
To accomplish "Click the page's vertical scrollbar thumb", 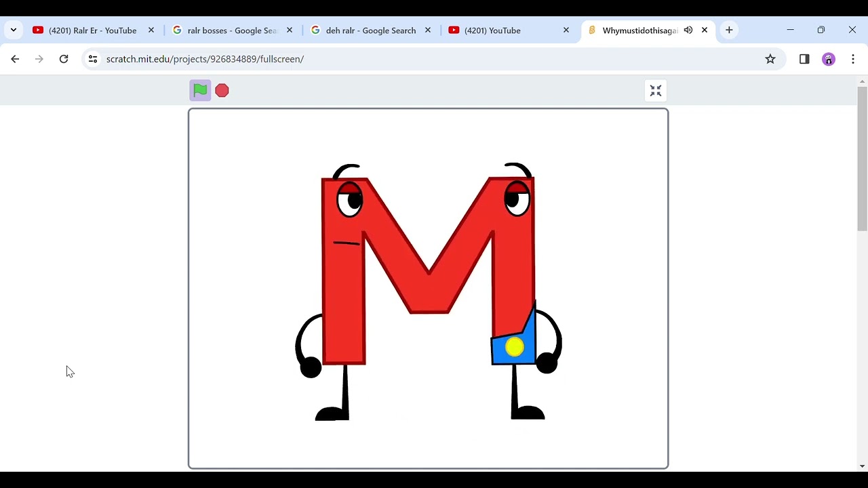I will (x=862, y=159).
